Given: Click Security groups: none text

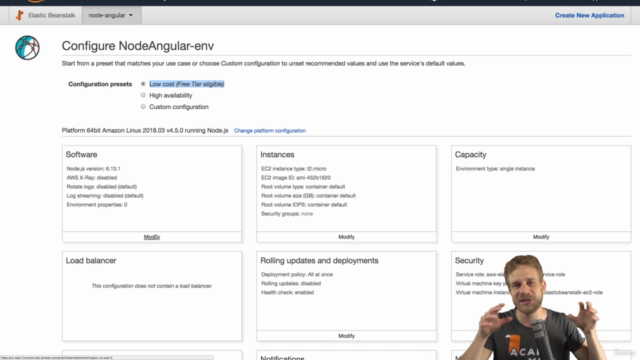Looking at the screenshot, I should click(287, 213).
